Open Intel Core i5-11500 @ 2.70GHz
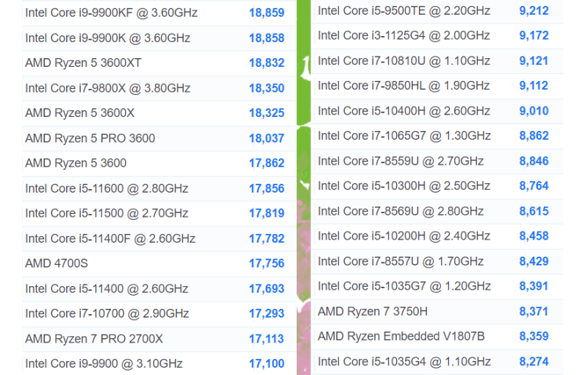Viewport: 588px width, 375px height. coord(107,213)
